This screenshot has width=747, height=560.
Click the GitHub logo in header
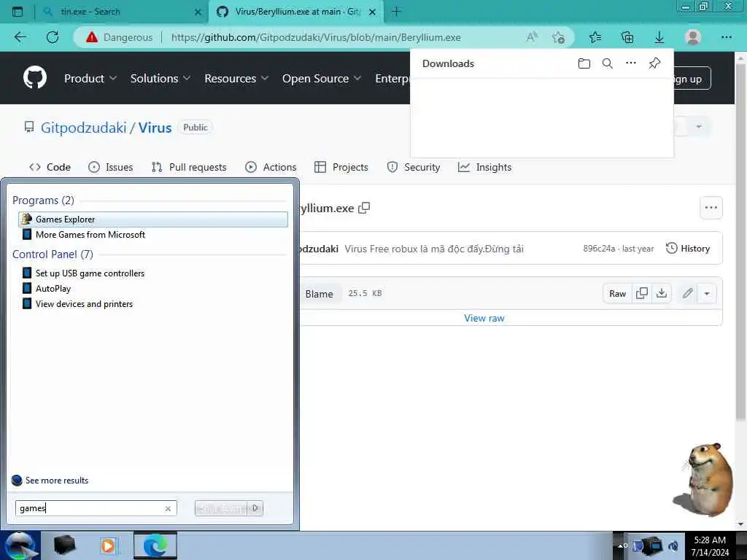35,77
